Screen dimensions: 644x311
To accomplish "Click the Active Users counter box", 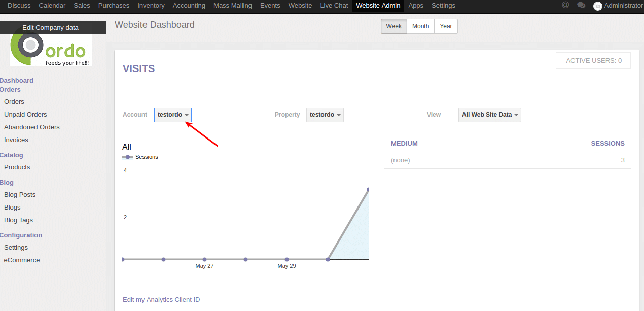I will (x=593, y=61).
